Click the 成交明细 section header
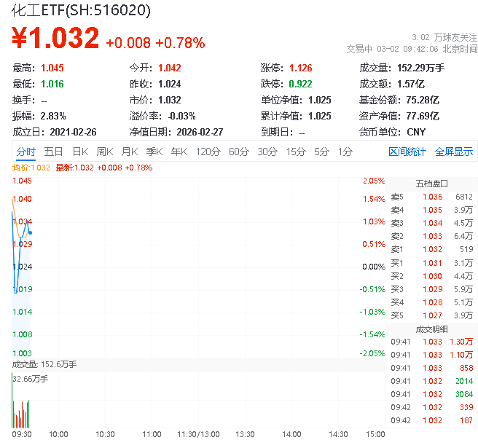Viewport: 478px width, 448px height. pos(431,329)
